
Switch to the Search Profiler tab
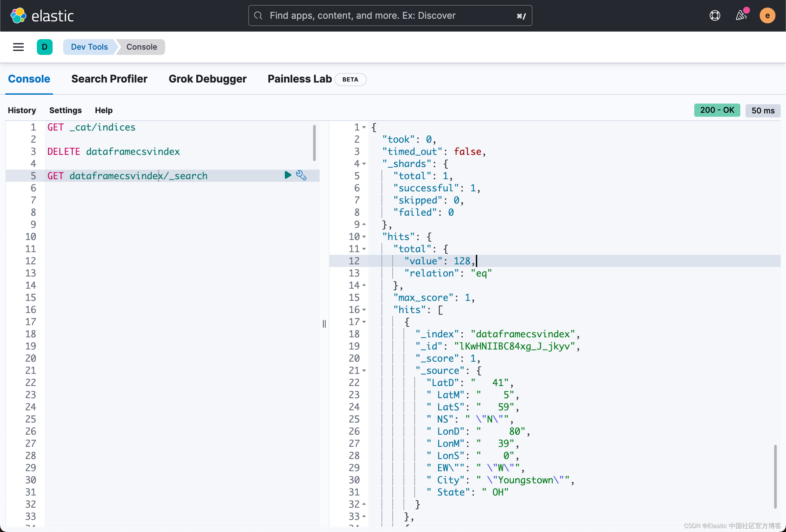click(109, 79)
